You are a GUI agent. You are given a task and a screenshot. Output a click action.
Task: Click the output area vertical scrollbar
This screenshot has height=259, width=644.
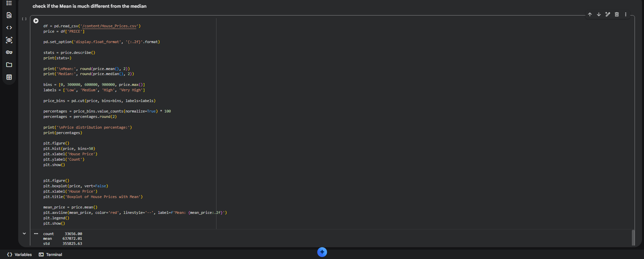[x=633, y=237]
